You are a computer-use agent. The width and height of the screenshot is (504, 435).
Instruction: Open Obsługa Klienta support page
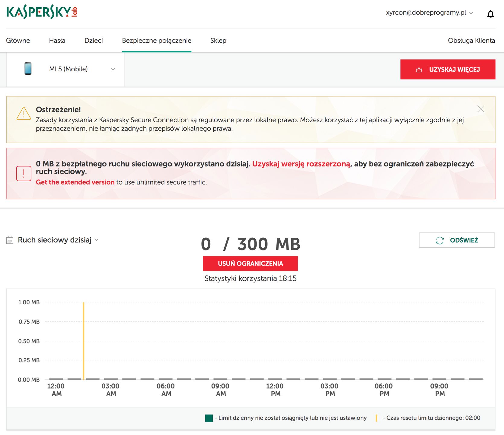[471, 40]
